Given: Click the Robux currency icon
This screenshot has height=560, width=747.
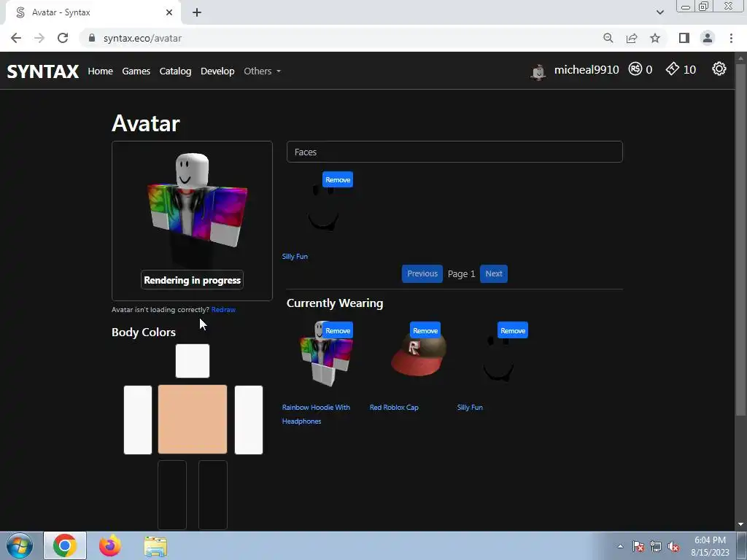Looking at the screenshot, I should pos(635,69).
